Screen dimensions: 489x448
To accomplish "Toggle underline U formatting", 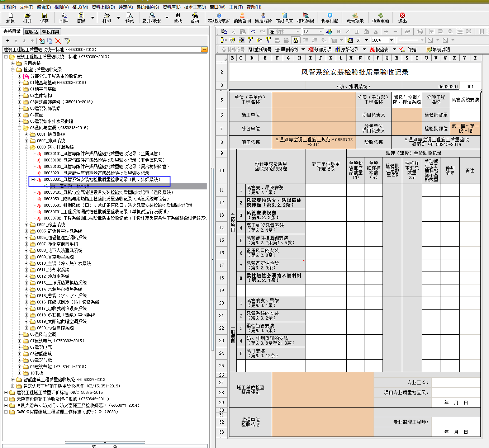I will point(357,32).
